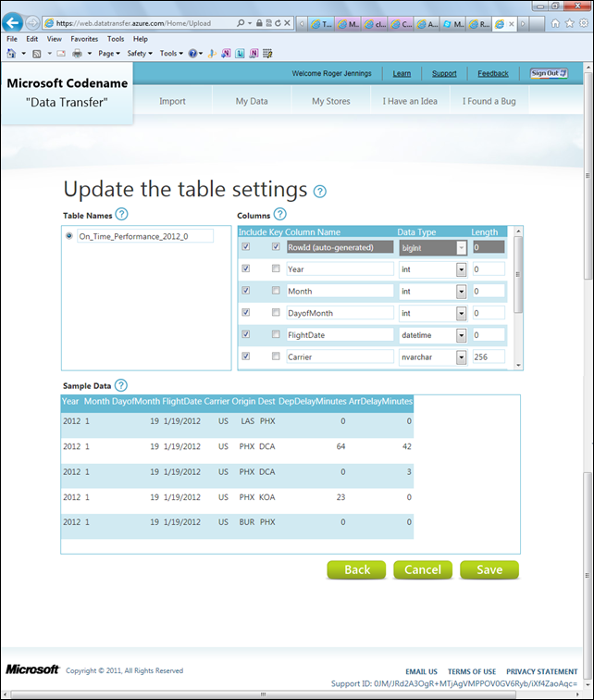Click the last grid-style icon in command bar
The height and width of the screenshot is (700, 594).
tap(267, 54)
